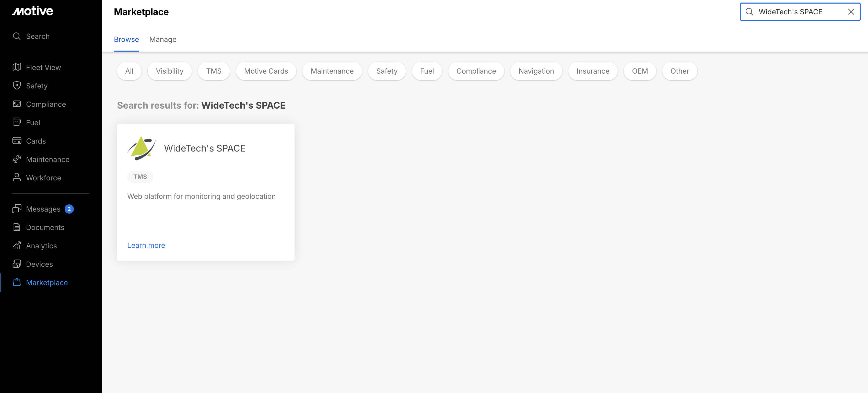Click the Workforce person icon
This screenshot has width=868, height=393.
point(17,177)
